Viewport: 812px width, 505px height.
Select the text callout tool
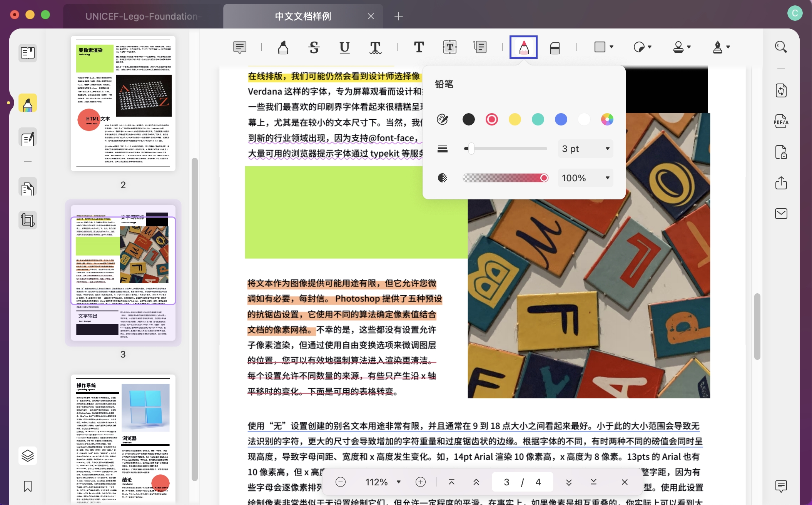click(480, 47)
